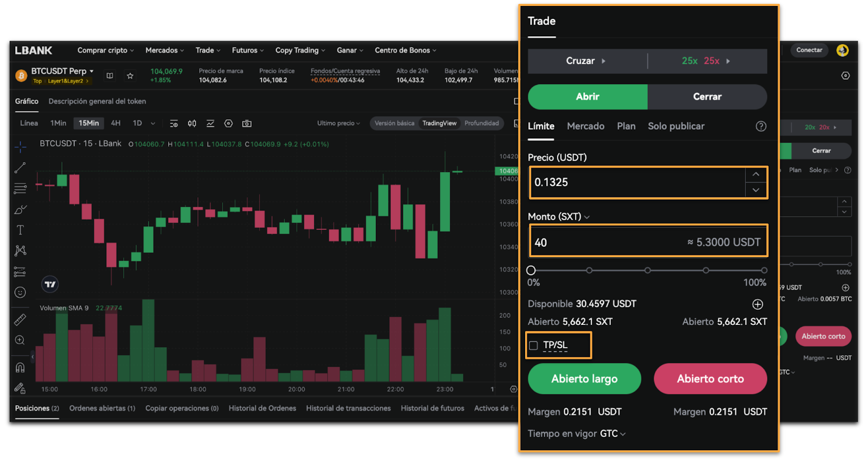
Task: Open the trading guide book icon
Action: tap(110, 76)
